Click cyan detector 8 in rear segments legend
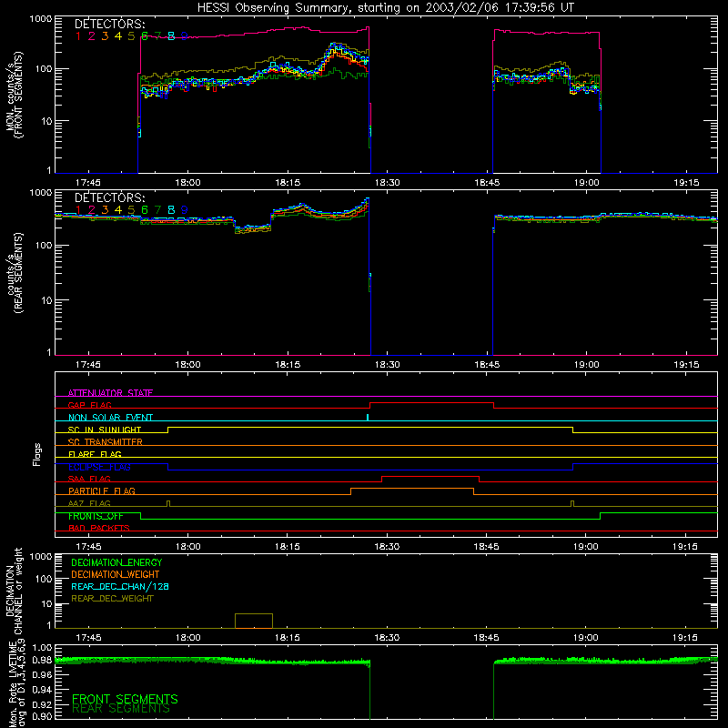This screenshot has height=728, width=728. coord(171,210)
